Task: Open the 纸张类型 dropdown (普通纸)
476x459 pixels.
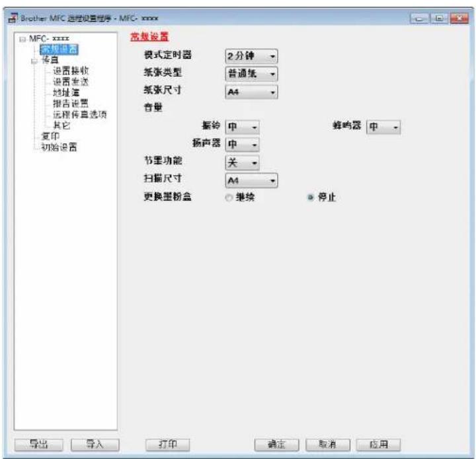Action: pyautogui.click(x=251, y=74)
